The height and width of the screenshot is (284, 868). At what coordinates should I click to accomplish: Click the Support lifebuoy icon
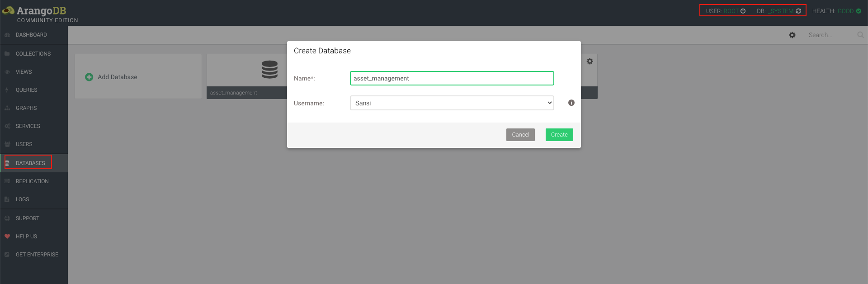pyautogui.click(x=7, y=218)
